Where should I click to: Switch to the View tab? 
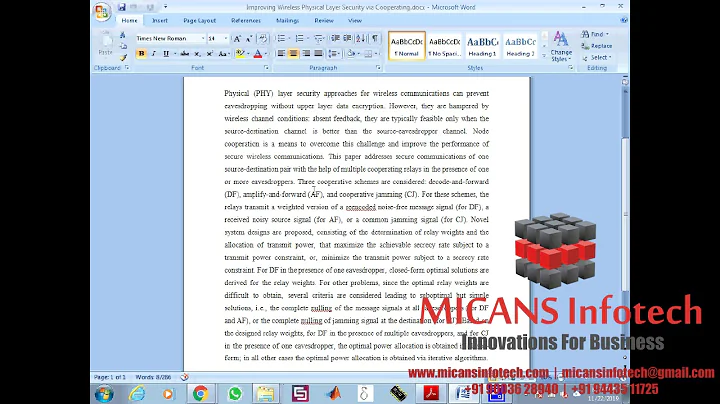[x=355, y=21]
